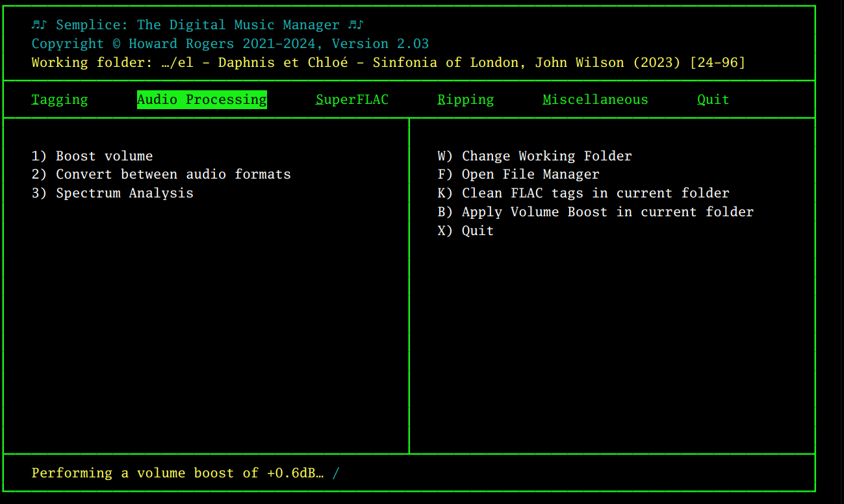Open the SuperFLAC menu
Image resolution: width=844 pixels, height=504 pixels.
pos(352,99)
